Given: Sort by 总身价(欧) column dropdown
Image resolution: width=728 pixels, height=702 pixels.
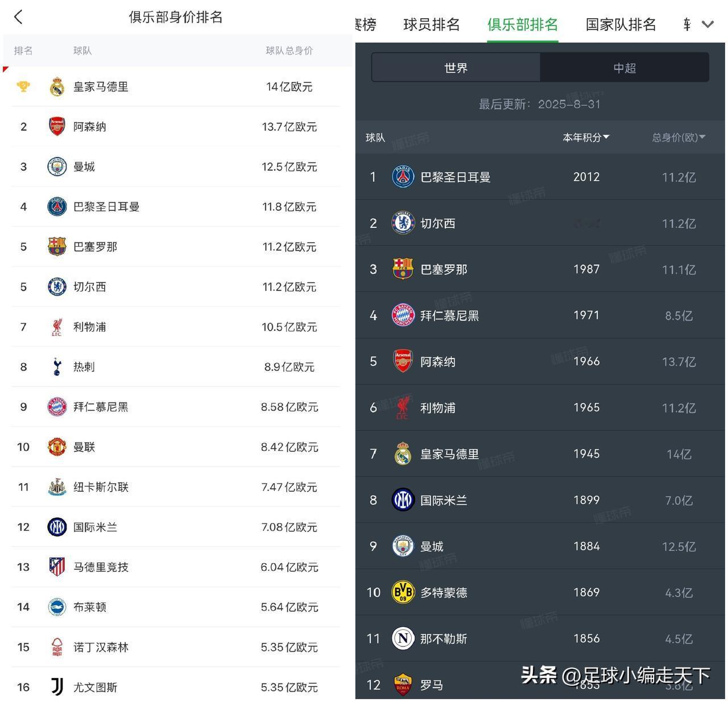Looking at the screenshot, I should tap(679, 137).
